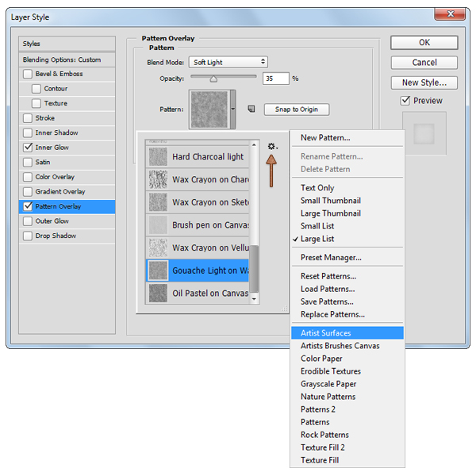476x476 pixels.
Task: Load the Grayscale Paper set
Action: pyautogui.click(x=347, y=384)
